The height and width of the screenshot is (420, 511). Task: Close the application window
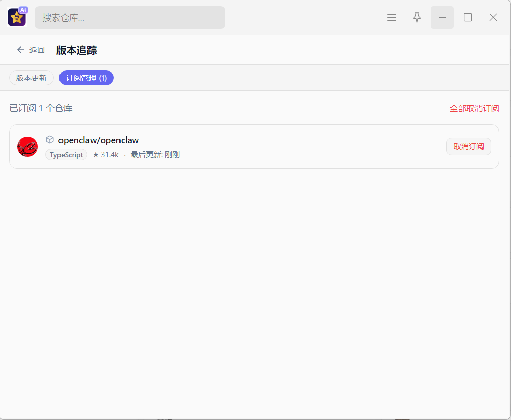(x=493, y=18)
